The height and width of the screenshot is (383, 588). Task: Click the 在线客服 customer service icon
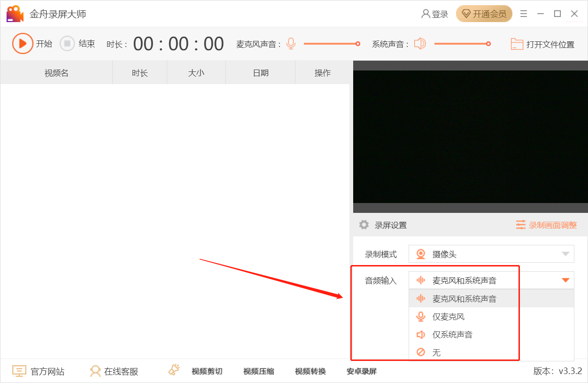(x=95, y=371)
